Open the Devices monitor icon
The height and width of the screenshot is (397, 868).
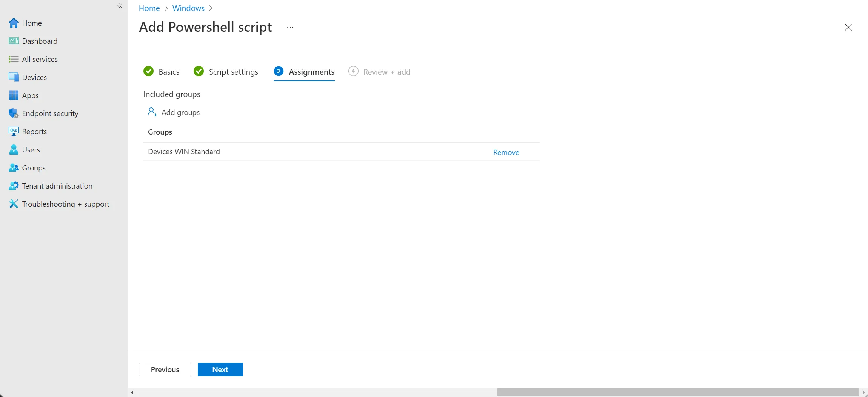tap(14, 77)
